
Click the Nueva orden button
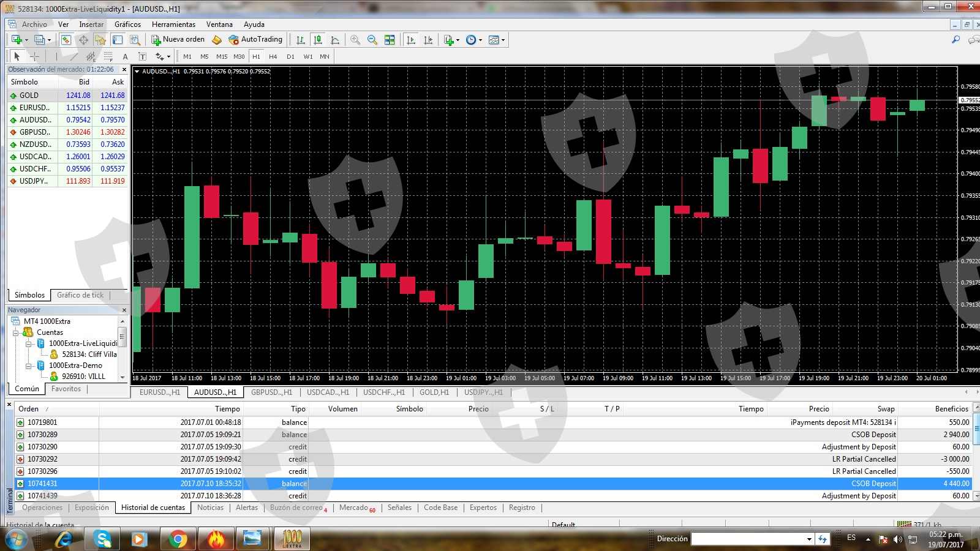pyautogui.click(x=178, y=39)
